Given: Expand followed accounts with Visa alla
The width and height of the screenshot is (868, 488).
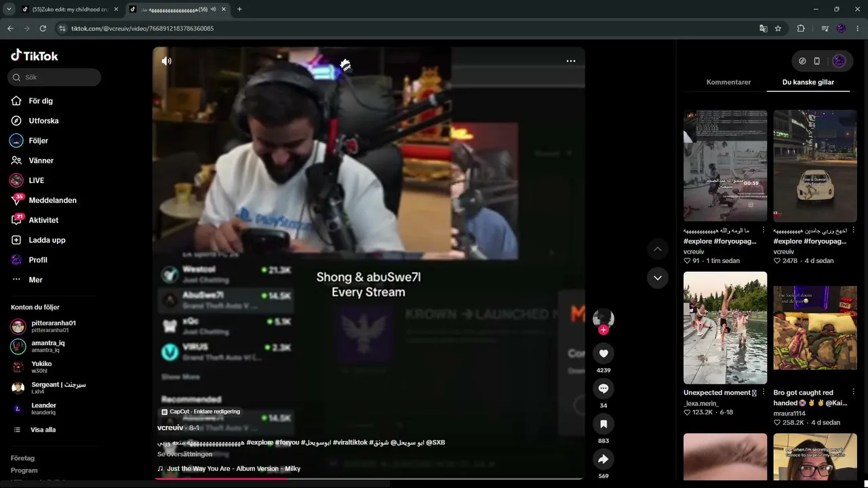Looking at the screenshot, I should click(43, 430).
